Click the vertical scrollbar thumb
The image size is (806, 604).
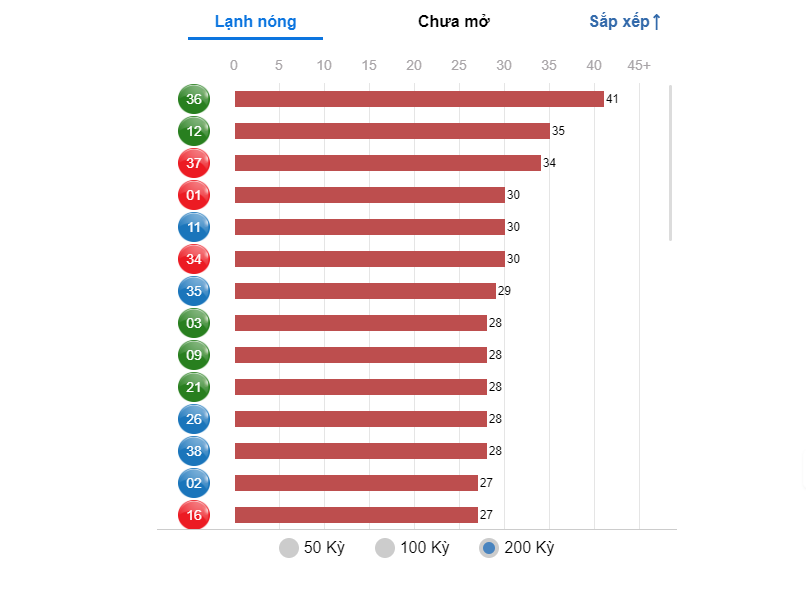tap(671, 162)
